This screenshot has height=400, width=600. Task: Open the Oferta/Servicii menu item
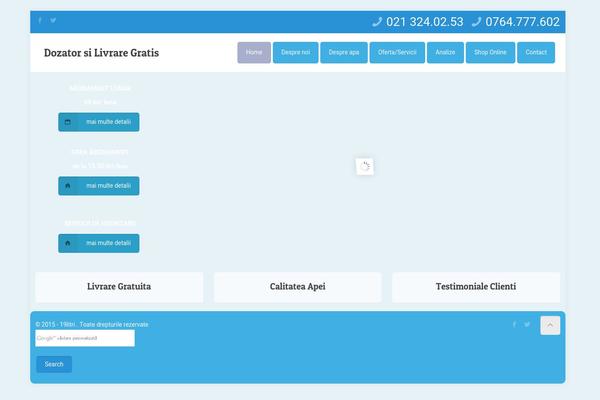click(x=397, y=52)
